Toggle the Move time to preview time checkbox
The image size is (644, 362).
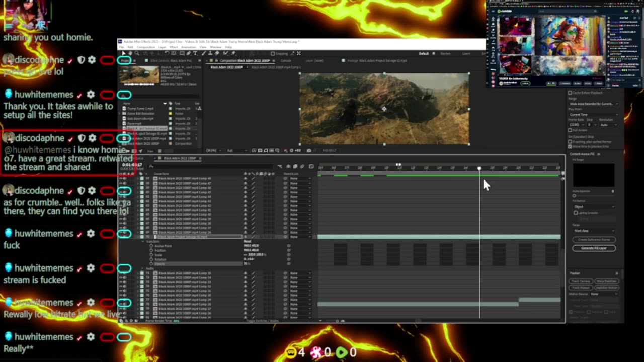click(x=570, y=147)
